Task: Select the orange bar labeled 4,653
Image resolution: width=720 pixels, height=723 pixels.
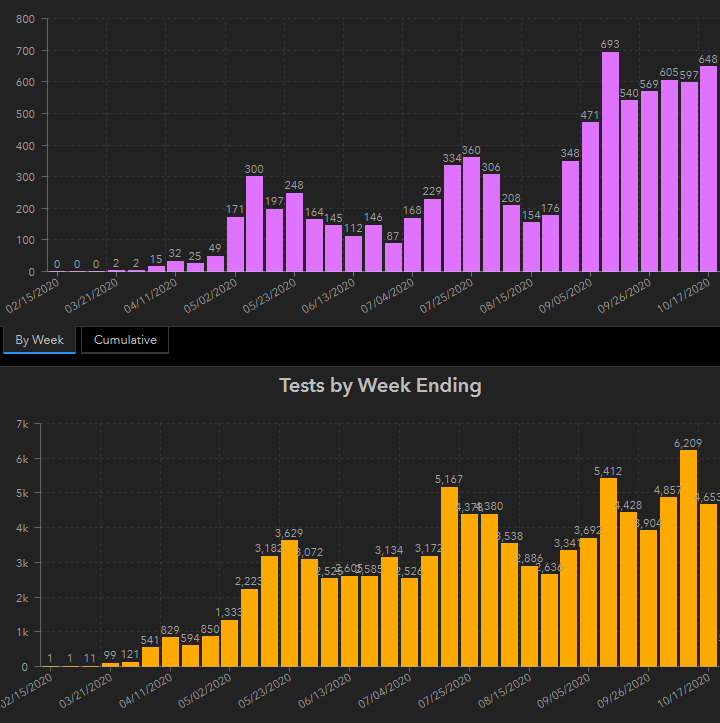Action: pos(708,586)
